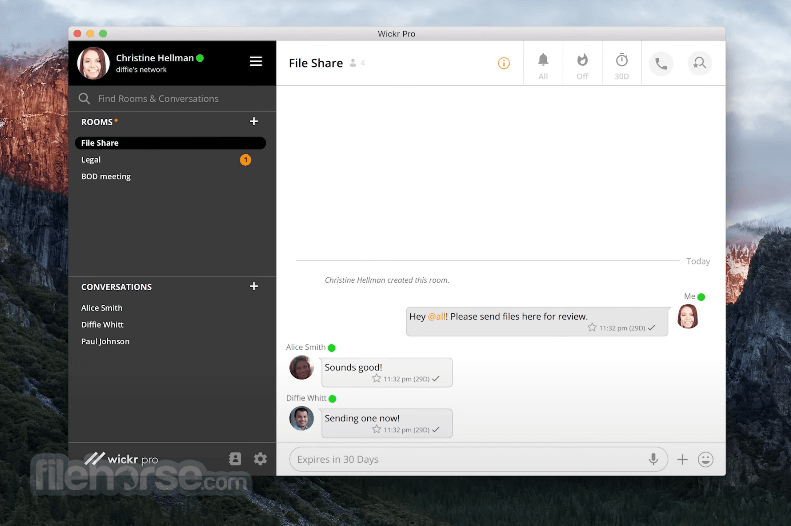Star the 'Sounds good!' message
791x526 pixels.
point(376,378)
